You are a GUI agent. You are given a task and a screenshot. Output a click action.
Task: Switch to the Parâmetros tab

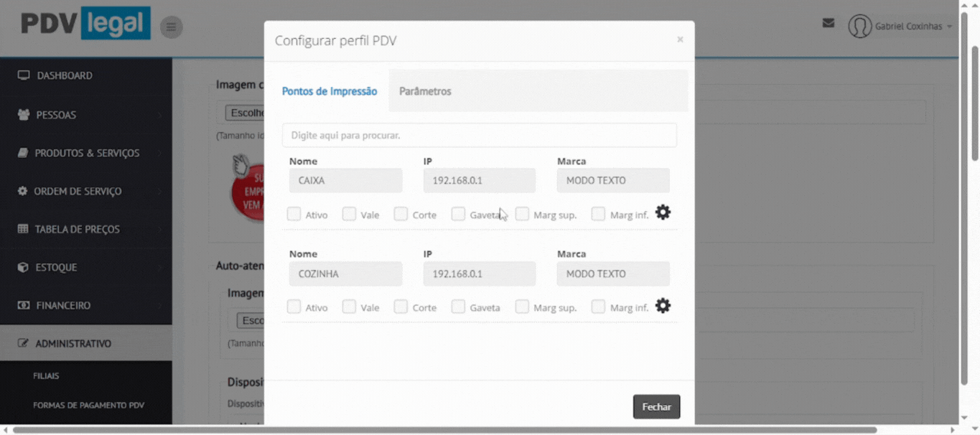point(425,91)
